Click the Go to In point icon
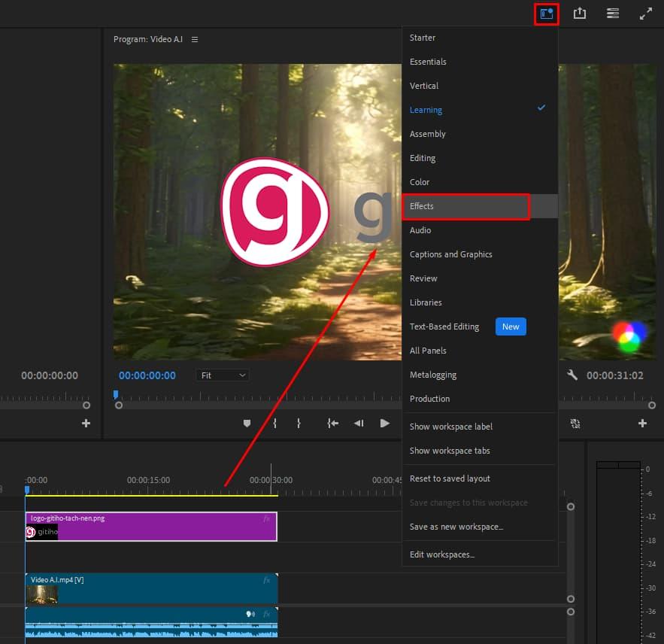Viewport: 664px width, 644px height. click(x=332, y=424)
